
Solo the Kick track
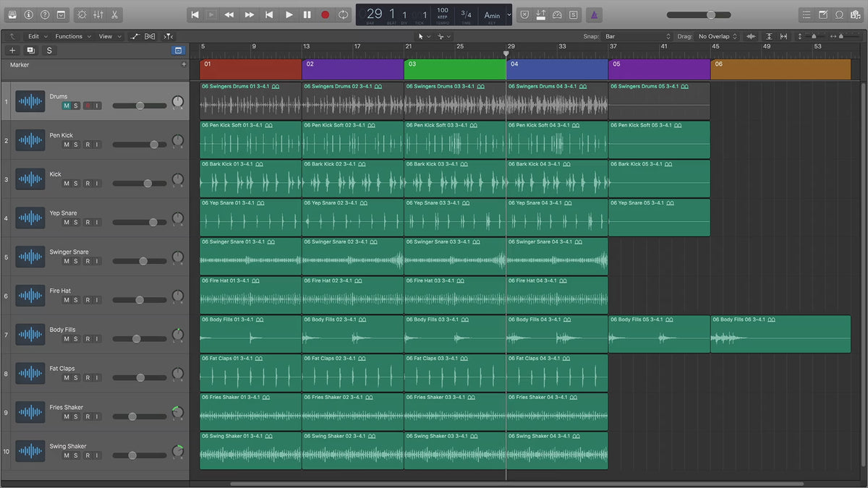pos(76,184)
